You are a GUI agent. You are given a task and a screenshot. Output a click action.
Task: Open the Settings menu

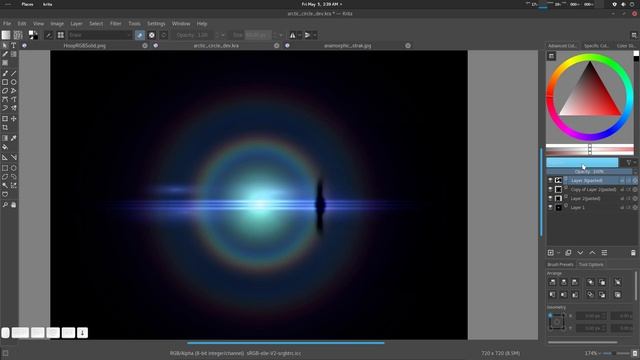click(156, 24)
